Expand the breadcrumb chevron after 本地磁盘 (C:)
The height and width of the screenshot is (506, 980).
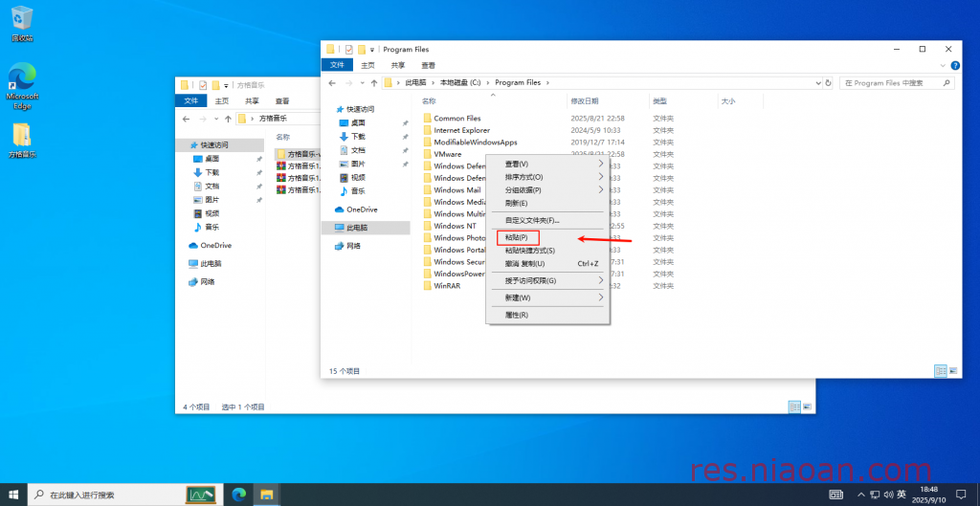(487, 82)
